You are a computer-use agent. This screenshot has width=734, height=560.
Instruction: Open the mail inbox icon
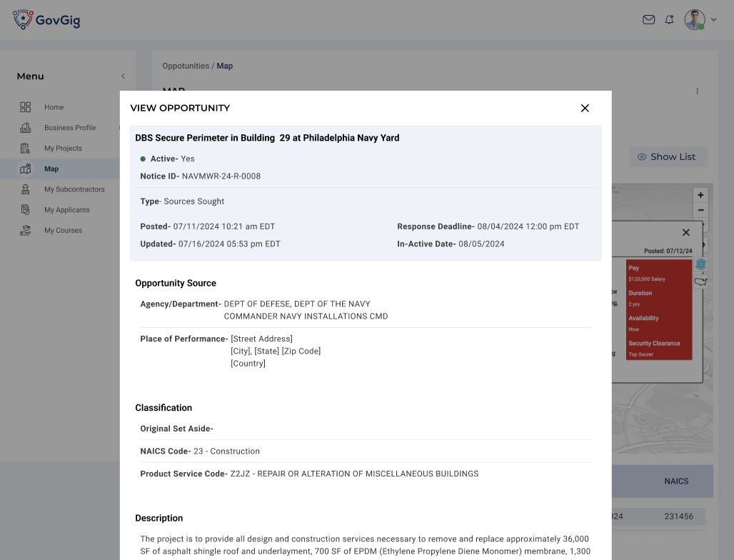[x=648, y=20]
